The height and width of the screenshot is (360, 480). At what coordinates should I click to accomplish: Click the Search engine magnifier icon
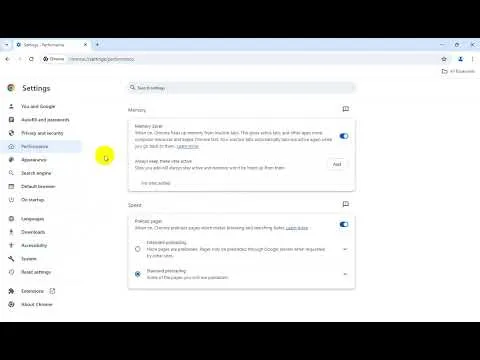[11, 173]
